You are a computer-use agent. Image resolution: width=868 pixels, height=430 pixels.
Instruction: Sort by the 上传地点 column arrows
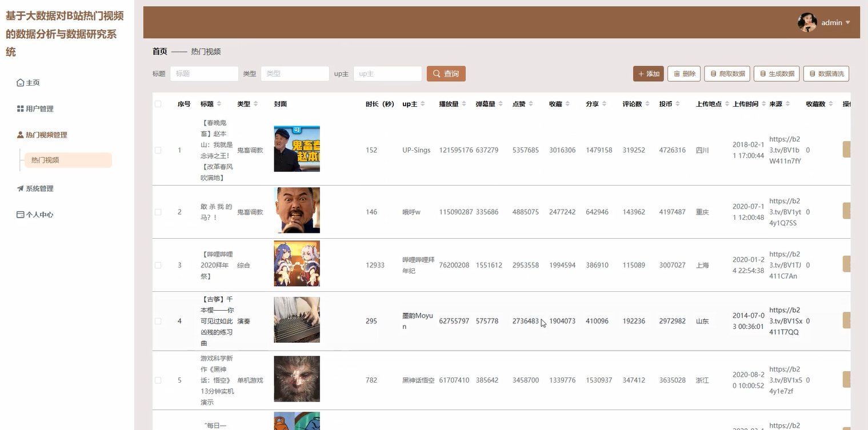[x=727, y=104]
